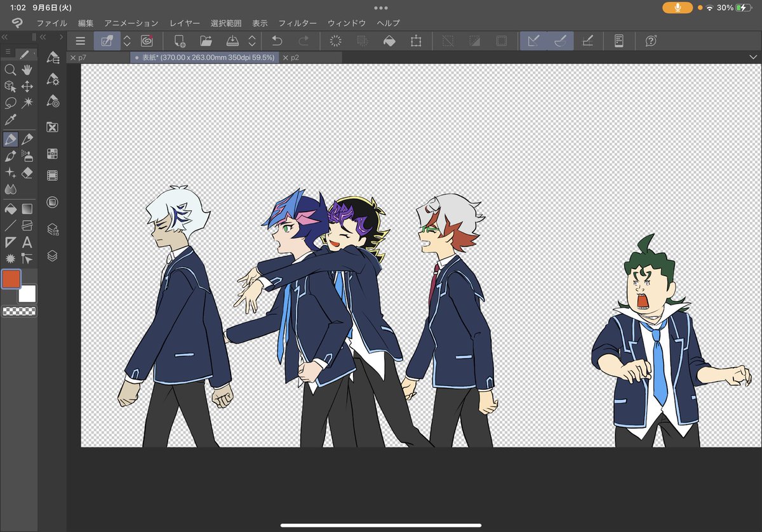Select the Balloon flash tool

pos(10,258)
